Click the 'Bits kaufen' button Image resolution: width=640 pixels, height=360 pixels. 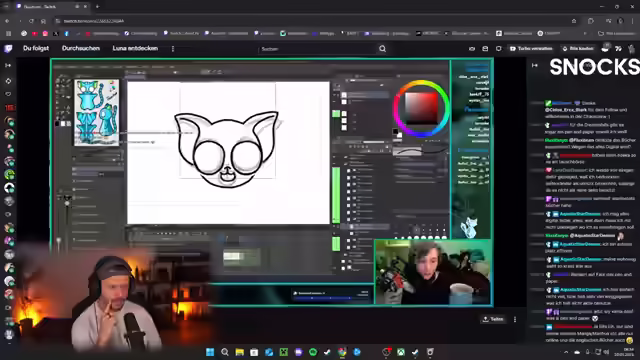(x=578, y=49)
